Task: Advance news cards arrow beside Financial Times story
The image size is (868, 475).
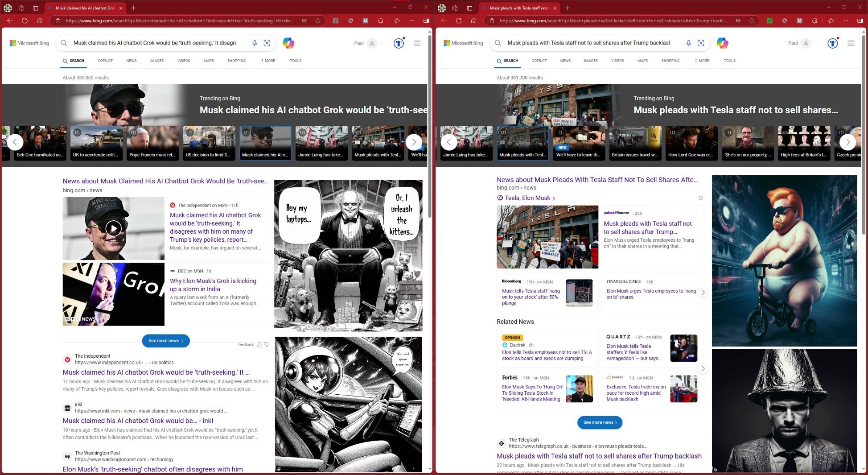Action: point(703,292)
